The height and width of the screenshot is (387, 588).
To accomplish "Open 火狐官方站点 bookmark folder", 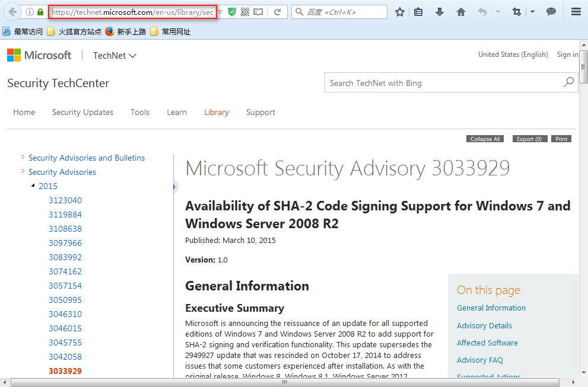I will [x=74, y=32].
